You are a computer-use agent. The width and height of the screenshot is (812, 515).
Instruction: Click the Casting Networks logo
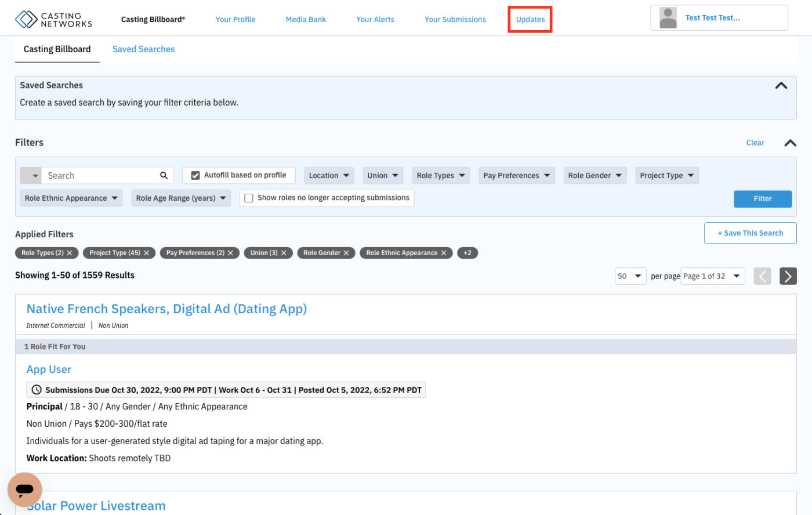coord(53,19)
